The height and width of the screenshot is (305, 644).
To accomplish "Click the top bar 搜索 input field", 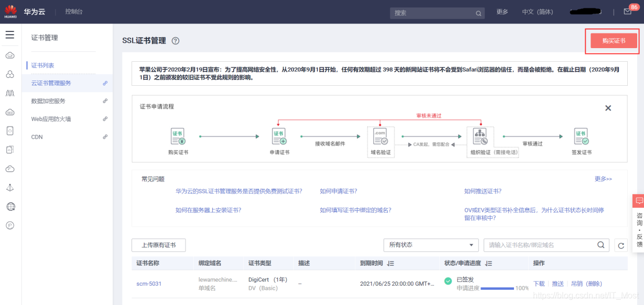I will 438,13.
